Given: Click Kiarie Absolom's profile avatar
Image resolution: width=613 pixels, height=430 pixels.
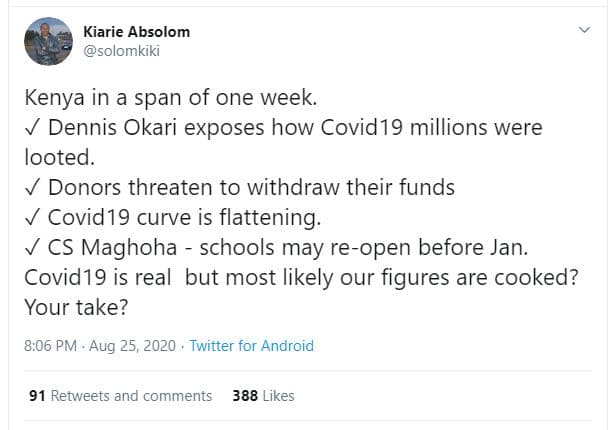Looking at the screenshot, I should pyautogui.click(x=48, y=41).
